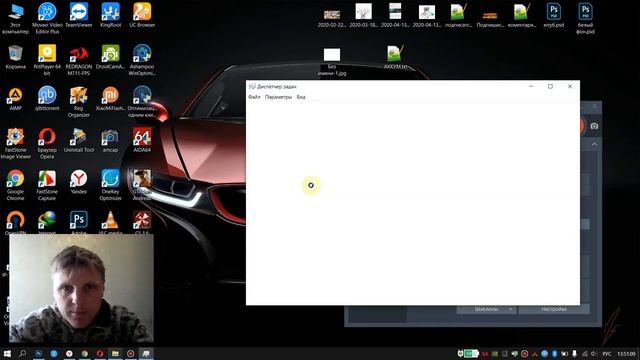The height and width of the screenshot is (360, 640).
Task: Select the Uninstall Tool desktop icon
Action: point(79,141)
